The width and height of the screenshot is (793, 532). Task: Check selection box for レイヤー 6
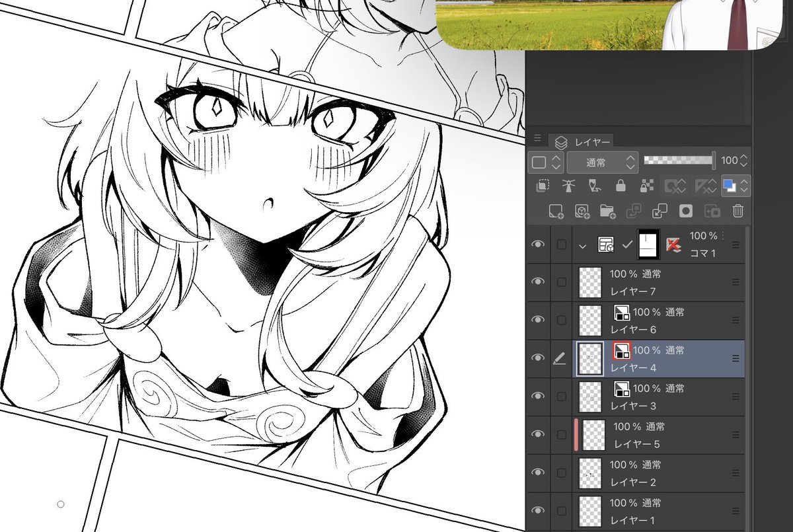point(561,320)
